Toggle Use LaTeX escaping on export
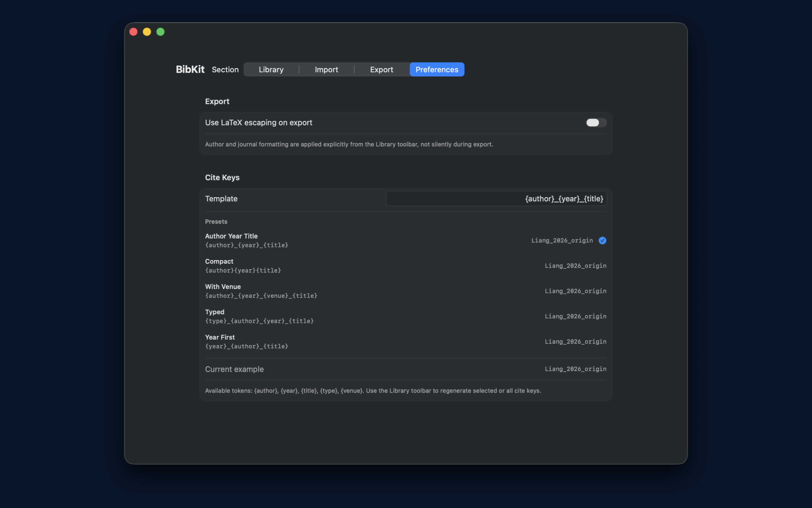The height and width of the screenshot is (508, 812). coord(596,123)
